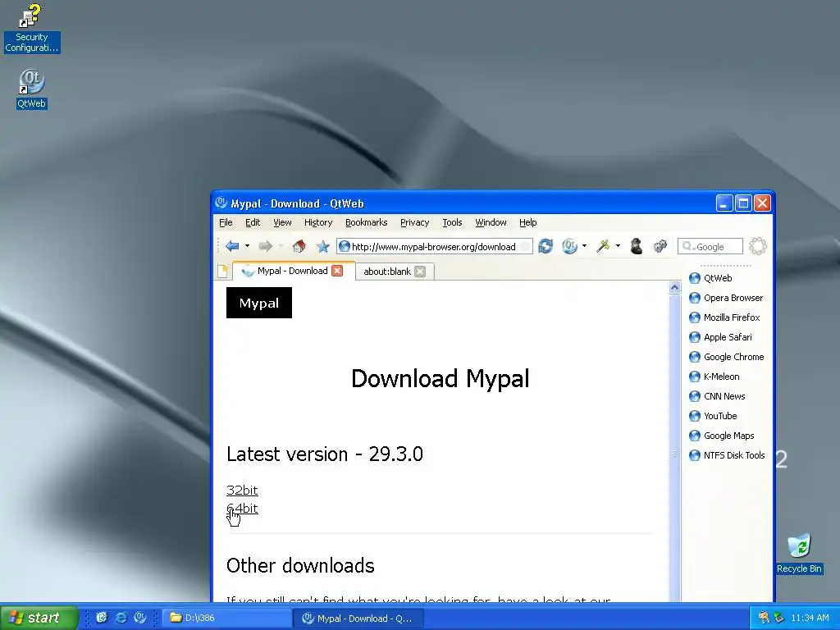Expand the magic wand dropdown arrow
Viewport: 840px width, 630px height.
pyautogui.click(x=618, y=246)
